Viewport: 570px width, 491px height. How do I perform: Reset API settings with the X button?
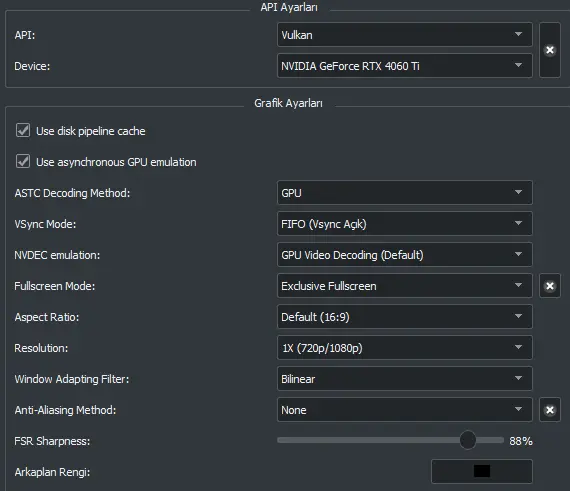[x=550, y=50]
